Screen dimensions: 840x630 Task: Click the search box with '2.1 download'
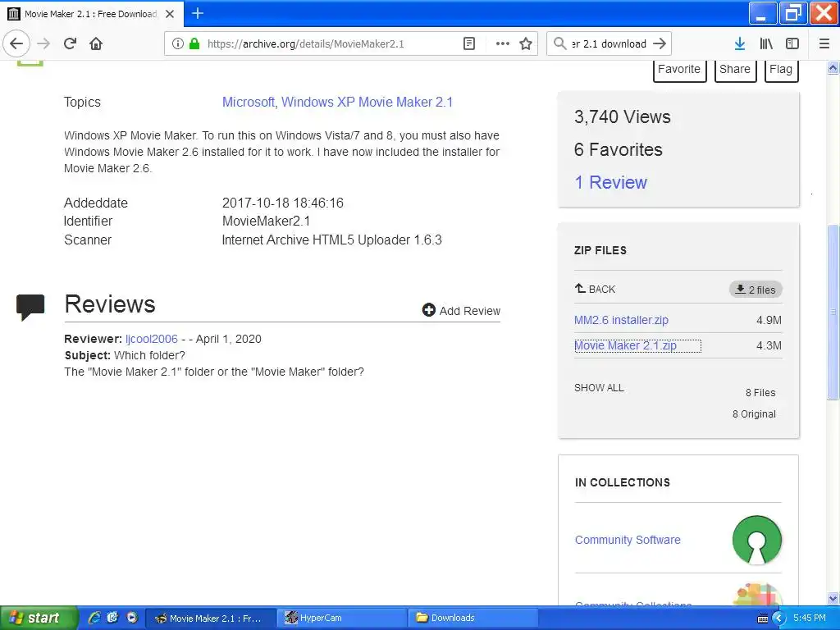pyautogui.click(x=609, y=43)
